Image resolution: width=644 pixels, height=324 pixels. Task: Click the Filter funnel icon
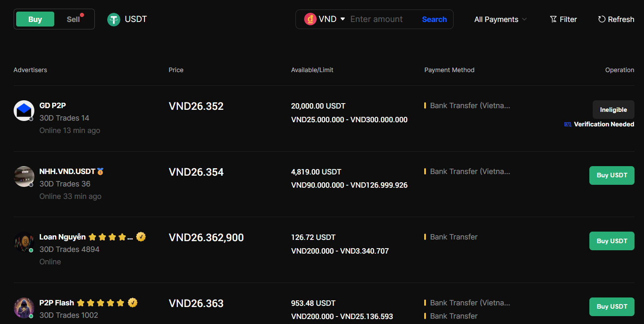click(553, 19)
